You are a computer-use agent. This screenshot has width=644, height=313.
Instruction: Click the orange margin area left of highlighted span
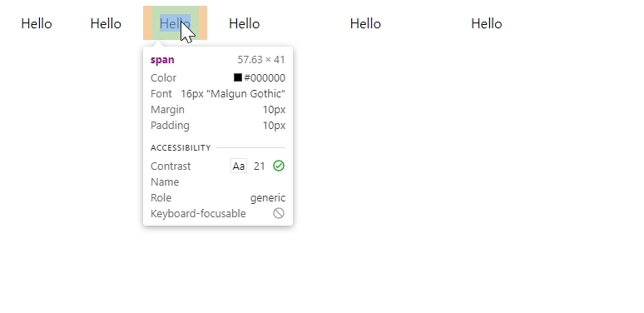147,23
